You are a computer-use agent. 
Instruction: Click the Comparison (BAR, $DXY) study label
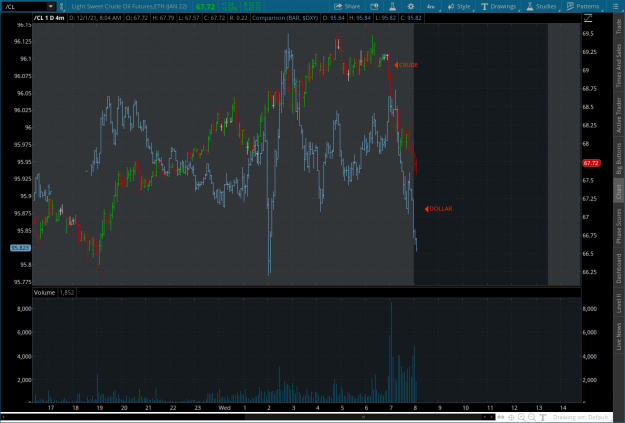point(285,18)
